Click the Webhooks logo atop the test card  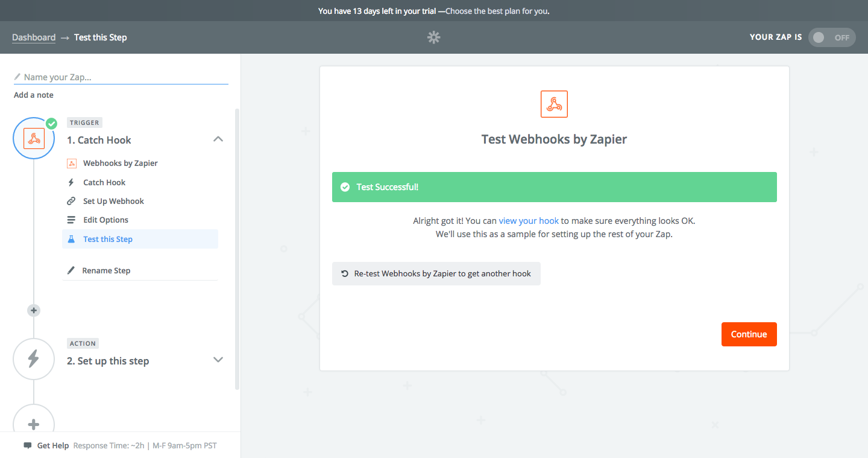tap(554, 104)
